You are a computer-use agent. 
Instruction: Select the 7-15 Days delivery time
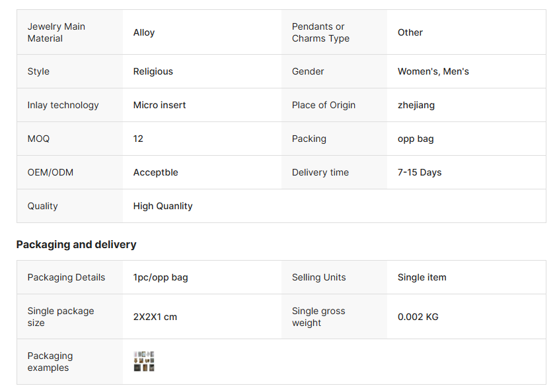pos(419,172)
